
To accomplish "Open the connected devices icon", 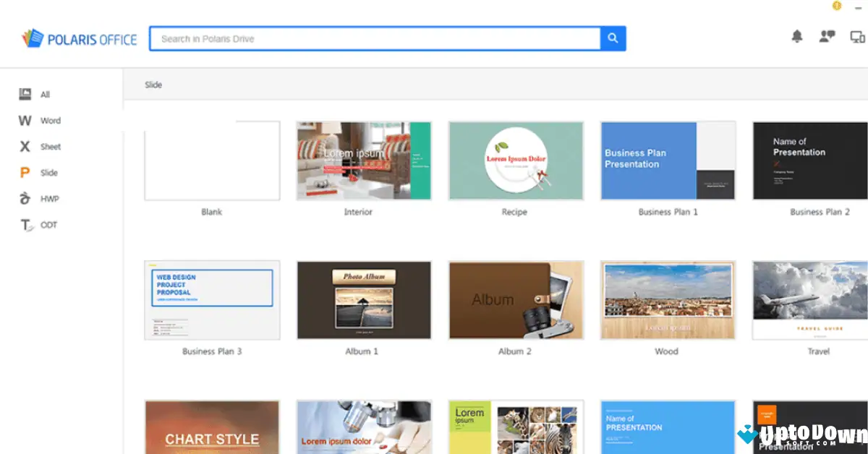I will (x=857, y=35).
